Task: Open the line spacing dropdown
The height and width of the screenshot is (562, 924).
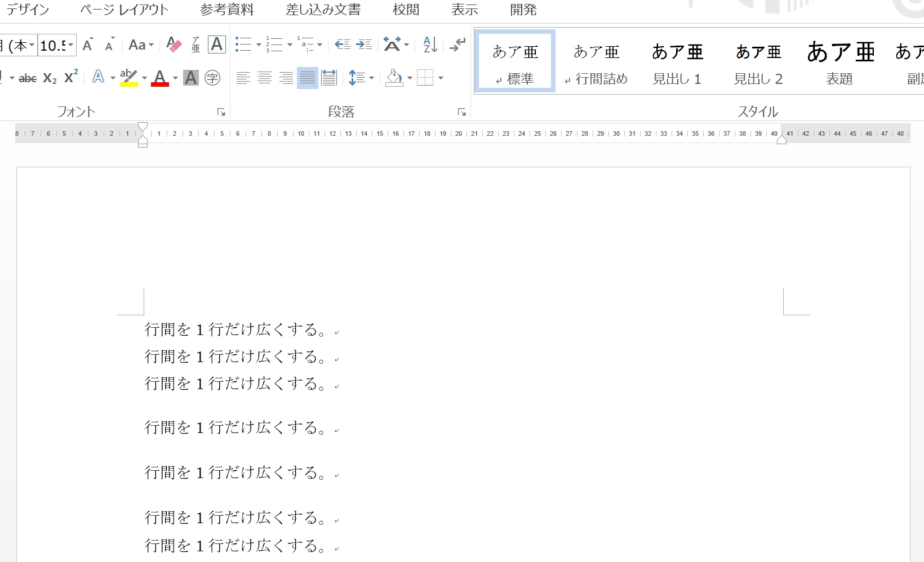Action: (371, 78)
